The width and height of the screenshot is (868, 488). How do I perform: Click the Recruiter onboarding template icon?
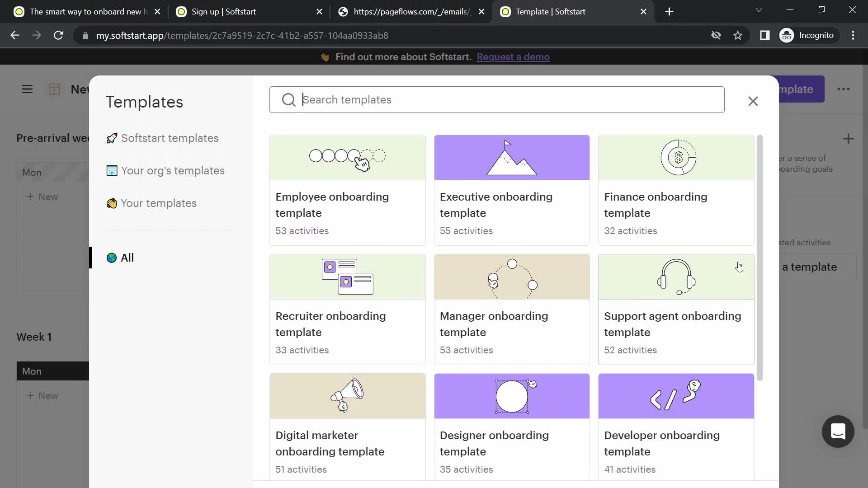(x=348, y=277)
